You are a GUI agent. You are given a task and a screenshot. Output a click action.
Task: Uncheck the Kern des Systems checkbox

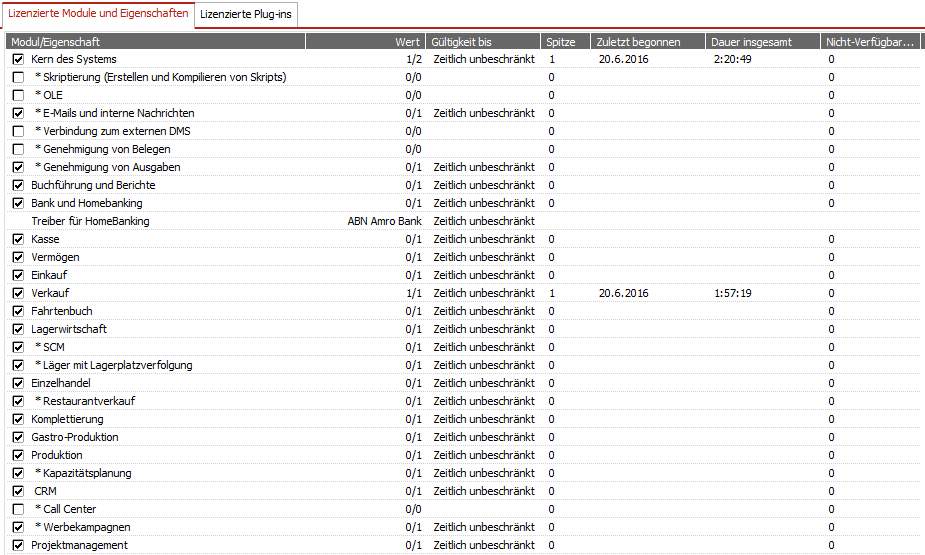[x=18, y=59]
